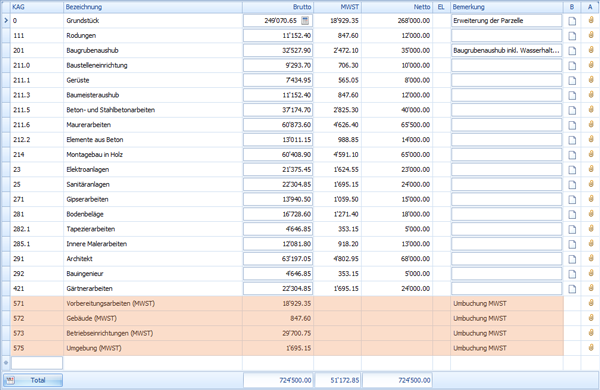Edit the Brutto field showing 11'152.40 for Rodungen
Viewport: 600px width, 390px height.
[278, 36]
